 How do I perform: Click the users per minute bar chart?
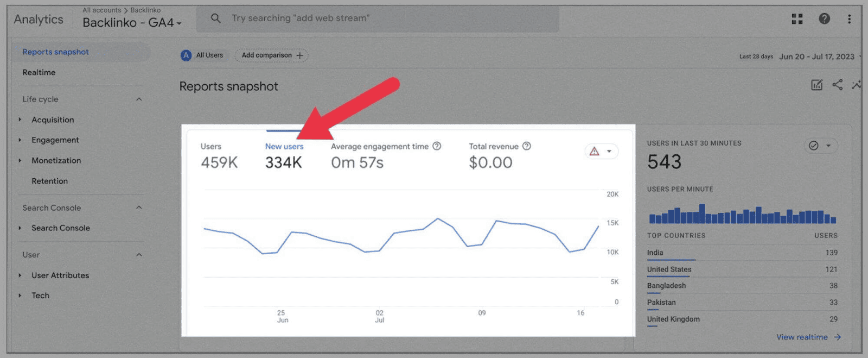(x=742, y=213)
